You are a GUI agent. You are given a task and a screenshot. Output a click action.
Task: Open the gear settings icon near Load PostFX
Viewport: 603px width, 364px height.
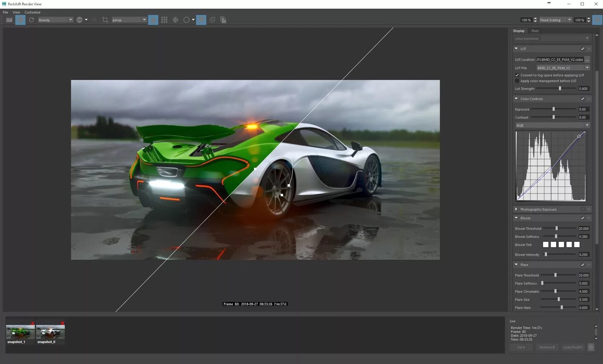click(x=591, y=347)
